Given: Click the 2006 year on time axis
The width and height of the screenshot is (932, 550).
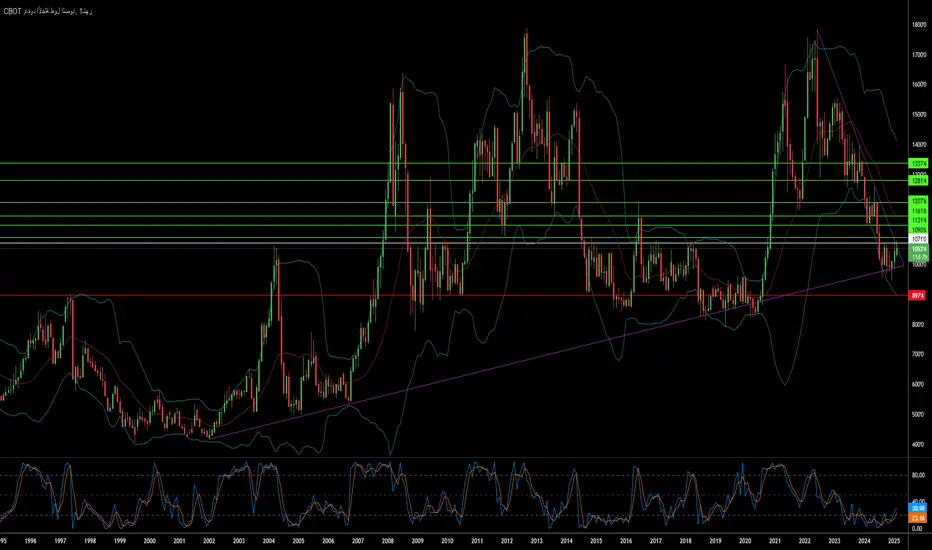Looking at the screenshot, I should click(328, 541).
